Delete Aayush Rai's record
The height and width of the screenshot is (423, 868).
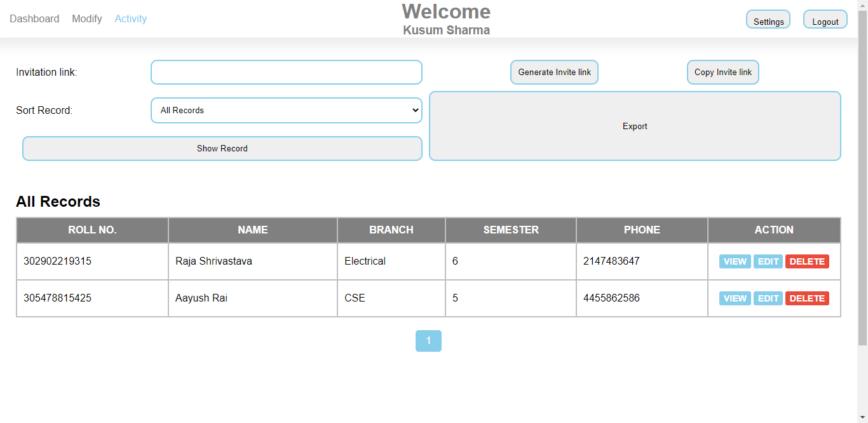click(x=807, y=298)
